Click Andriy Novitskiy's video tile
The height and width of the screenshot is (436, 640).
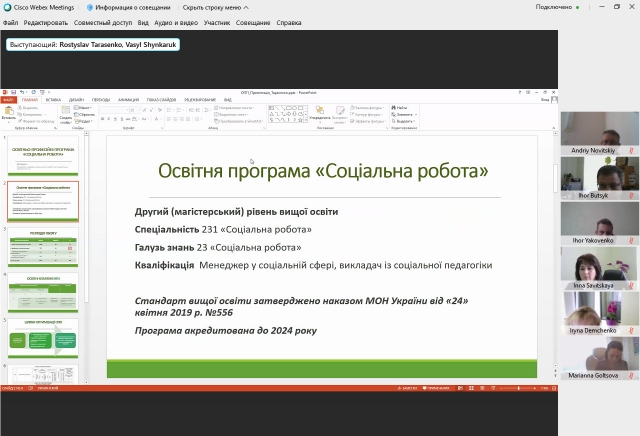[x=600, y=129]
